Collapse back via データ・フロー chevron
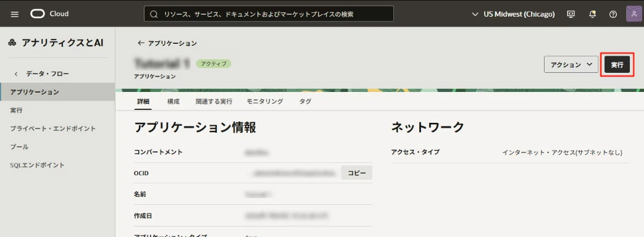The height and width of the screenshot is (237, 644). point(16,74)
